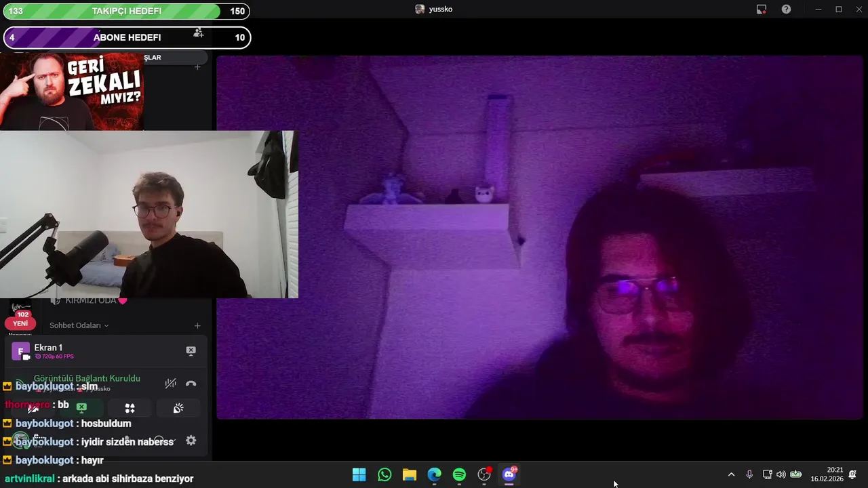This screenshot has width=868, height=488.
Task: Open the notifications bell icon
Action: coord(852,474)
